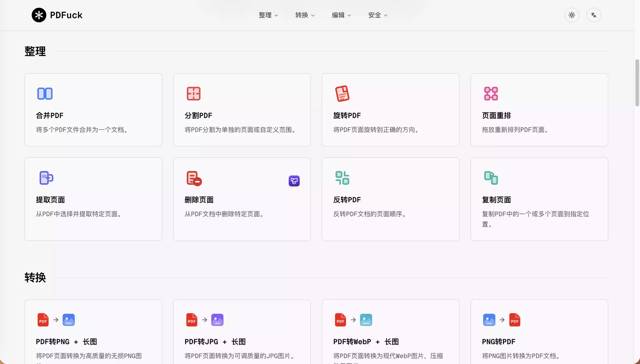The image size is (640, 364).
Task: Click the duplicate pages (复制页面) icon
Action: click(x=491, y=178)
